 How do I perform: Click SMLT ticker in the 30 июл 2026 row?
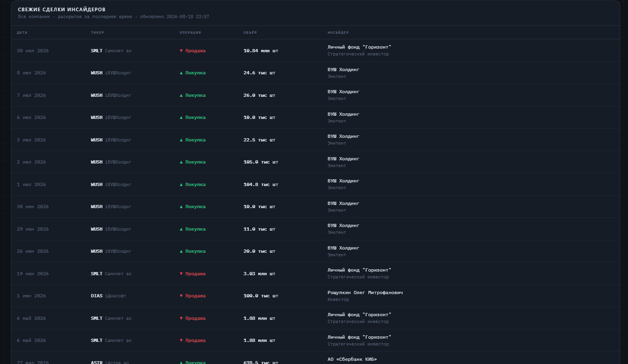click(x=96, y=51)
